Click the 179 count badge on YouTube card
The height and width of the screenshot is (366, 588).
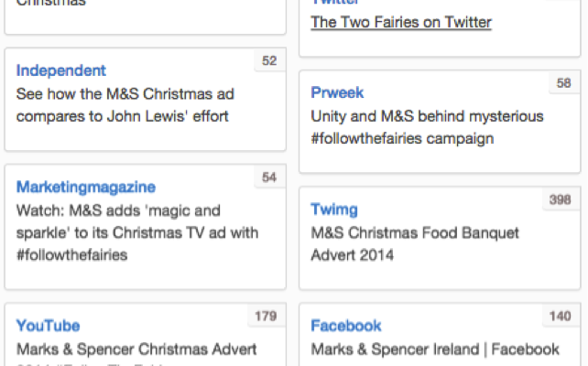tap(265, 317)
